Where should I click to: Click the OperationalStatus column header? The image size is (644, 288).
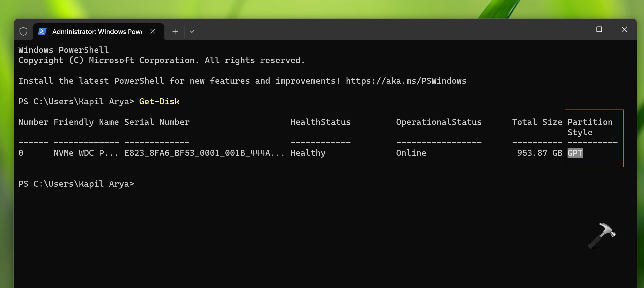(439, 122)
